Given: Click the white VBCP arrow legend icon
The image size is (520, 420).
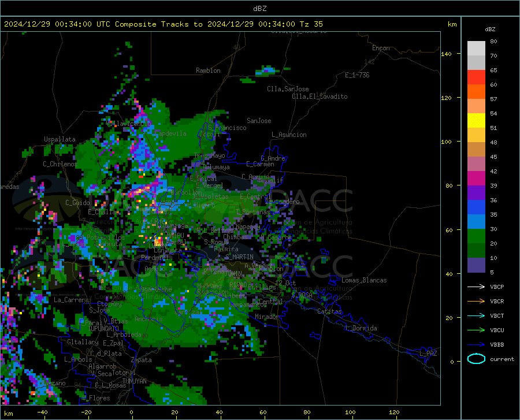Looking at the screenshot, I should 476,287.
